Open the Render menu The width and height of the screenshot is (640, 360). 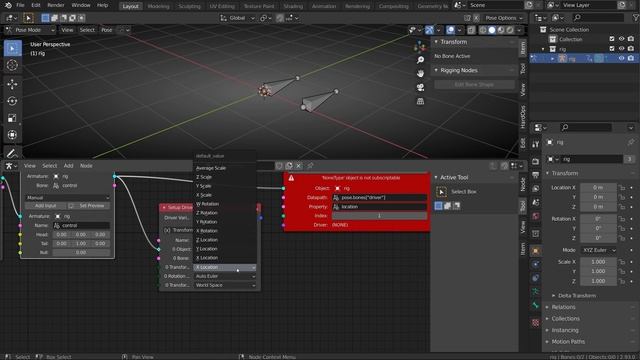pyautogui.click(x=56, y=5)
